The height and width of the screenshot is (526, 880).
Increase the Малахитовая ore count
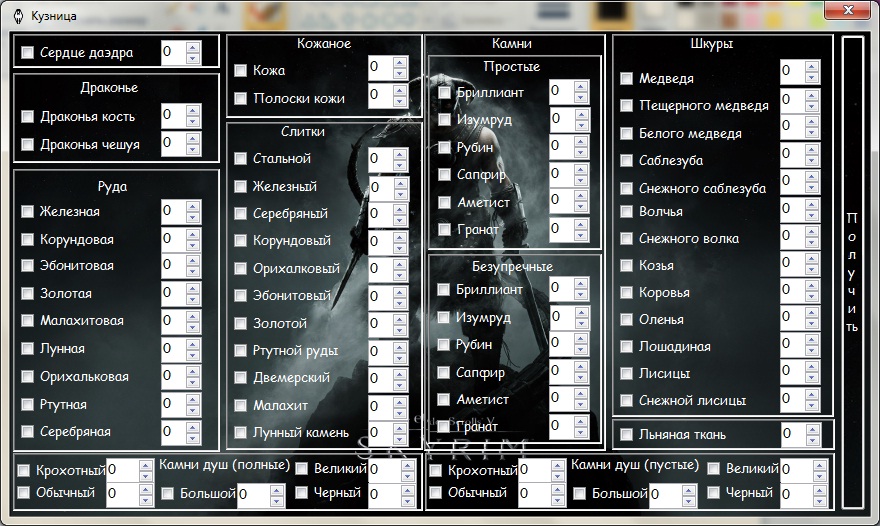click(193, 315)
